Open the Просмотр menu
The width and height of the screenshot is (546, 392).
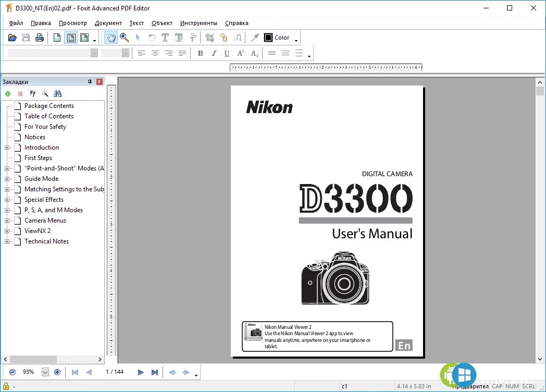point(73,23)
